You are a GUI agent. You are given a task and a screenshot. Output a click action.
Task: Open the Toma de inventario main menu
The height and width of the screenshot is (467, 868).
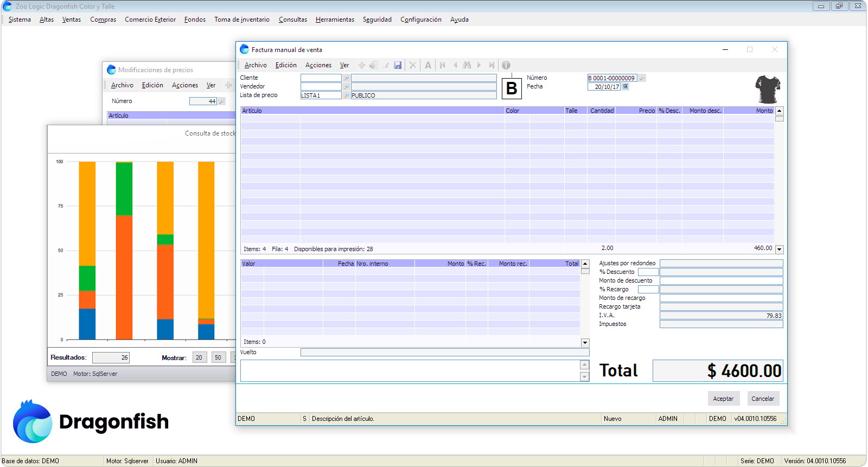click(x=242, y=20)
